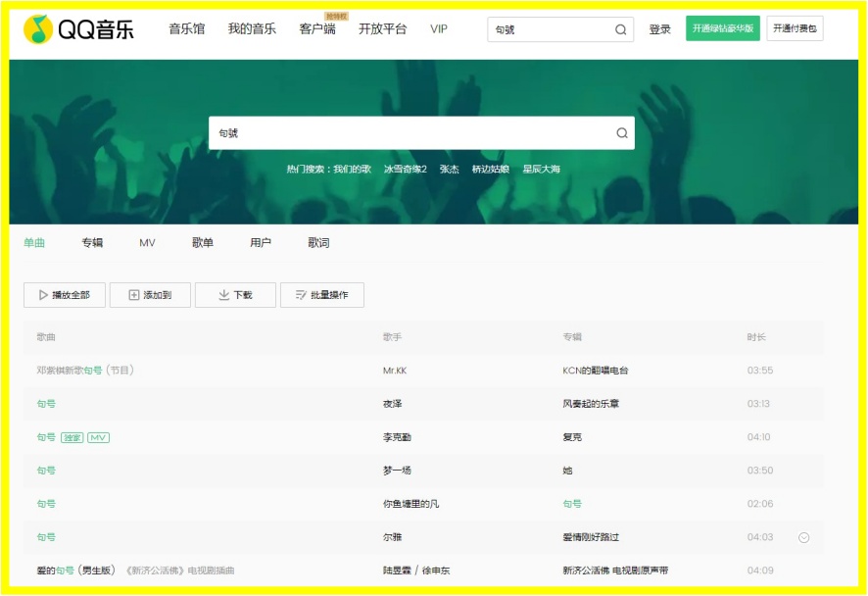Click the 开通付费包 button
Viewport: 868px width, 596px height.
795,28
